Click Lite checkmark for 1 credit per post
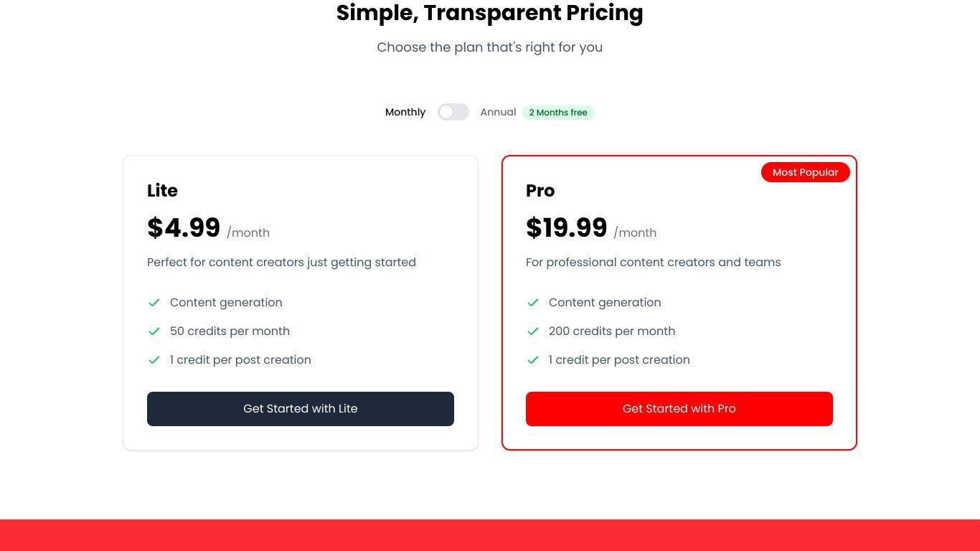The height and width of the screenshot is (551, 980). (x=154, y=360)
